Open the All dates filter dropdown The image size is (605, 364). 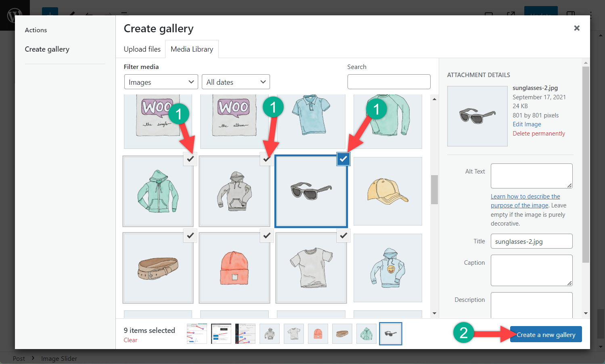coord(236,82)
